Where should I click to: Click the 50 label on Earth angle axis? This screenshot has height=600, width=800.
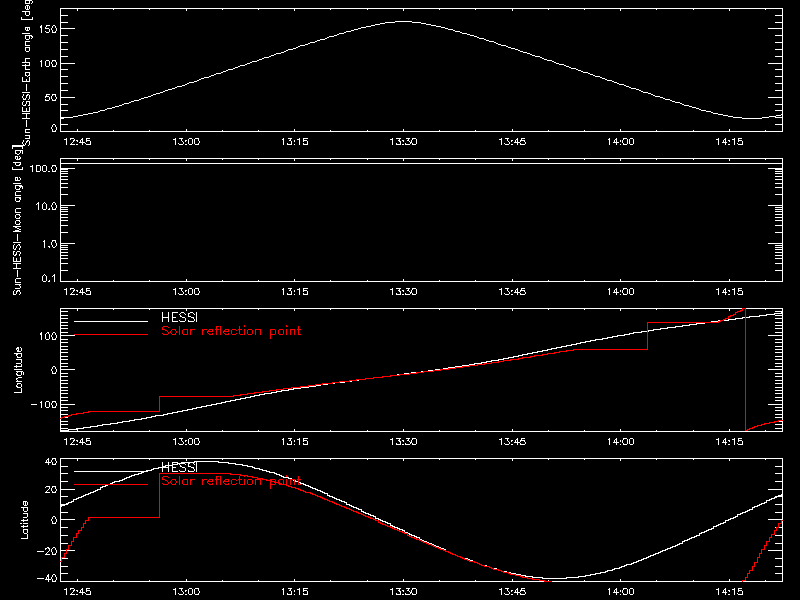pyautogui.click(x=51, y=97)
